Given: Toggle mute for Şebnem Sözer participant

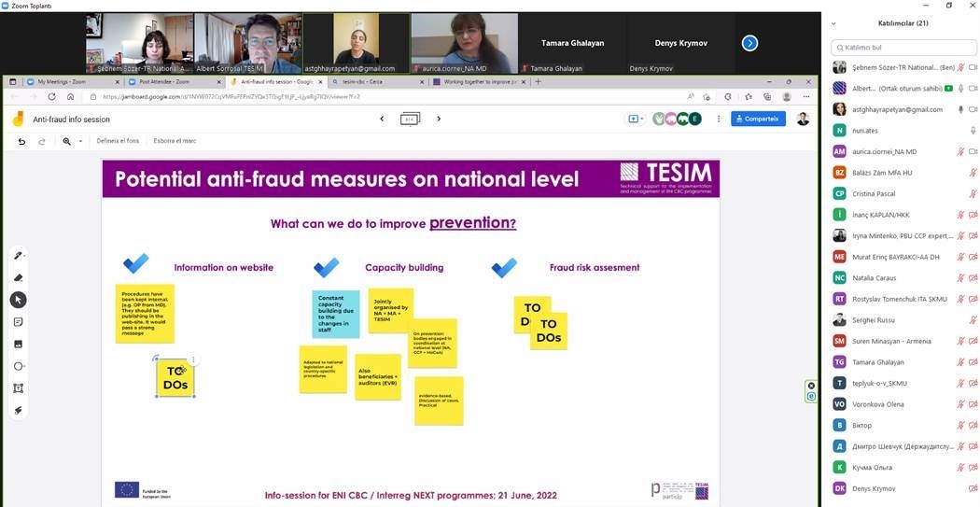Looking at the screenshot, I should (x=959, y=67).
